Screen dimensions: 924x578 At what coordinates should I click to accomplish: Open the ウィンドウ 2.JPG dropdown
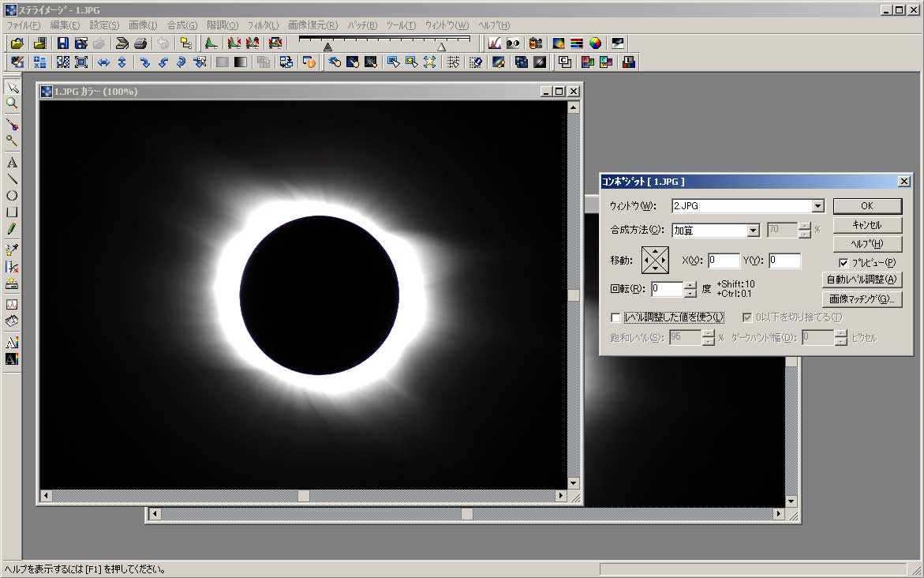click(x=817, y=206)
